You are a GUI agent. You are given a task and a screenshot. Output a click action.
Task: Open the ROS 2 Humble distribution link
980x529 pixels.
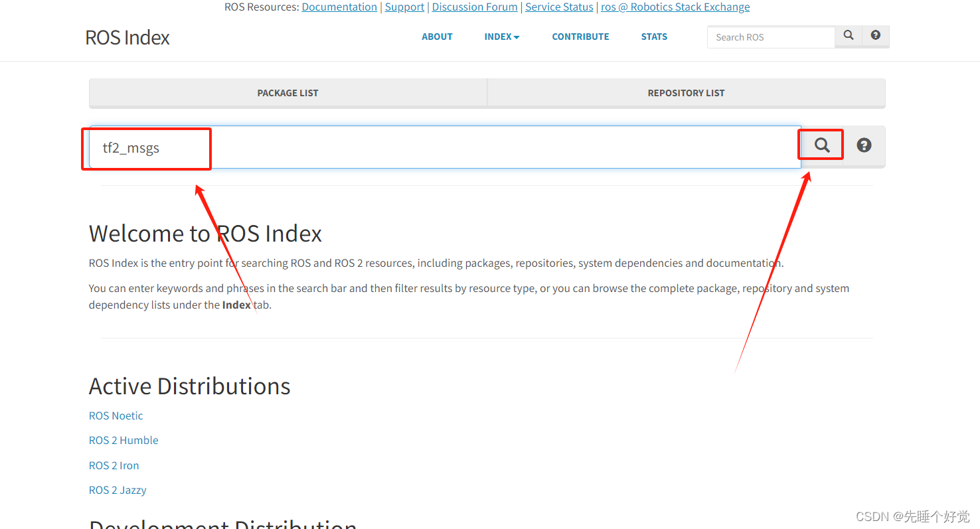coord(123,440)
